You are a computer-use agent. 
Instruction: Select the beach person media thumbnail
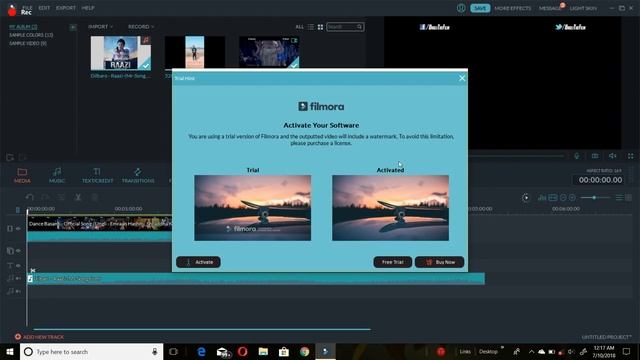[x=195, y=52]
